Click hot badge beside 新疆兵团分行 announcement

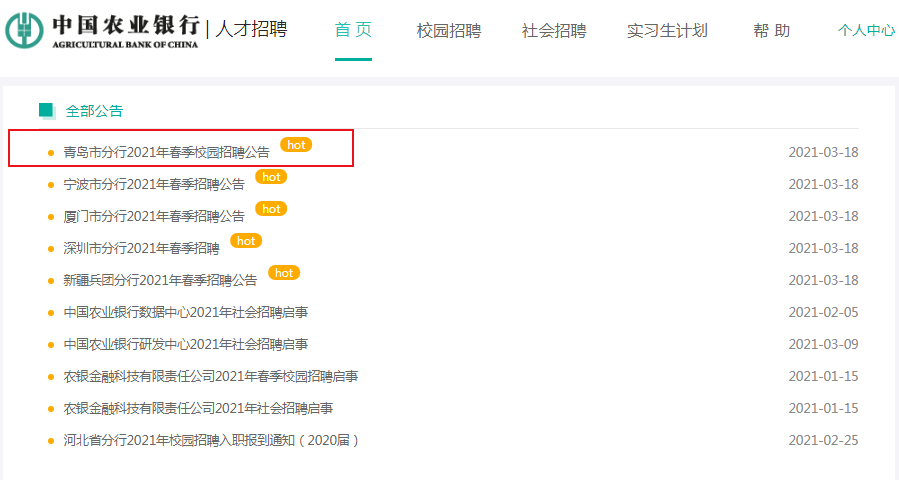pyautogui.click(x=284, y=274)
